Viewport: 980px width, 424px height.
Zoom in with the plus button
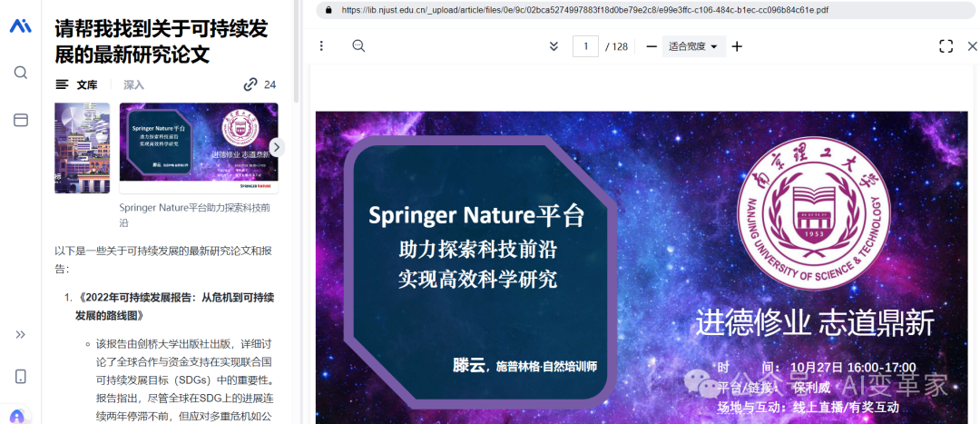click(x=737, y=46)
